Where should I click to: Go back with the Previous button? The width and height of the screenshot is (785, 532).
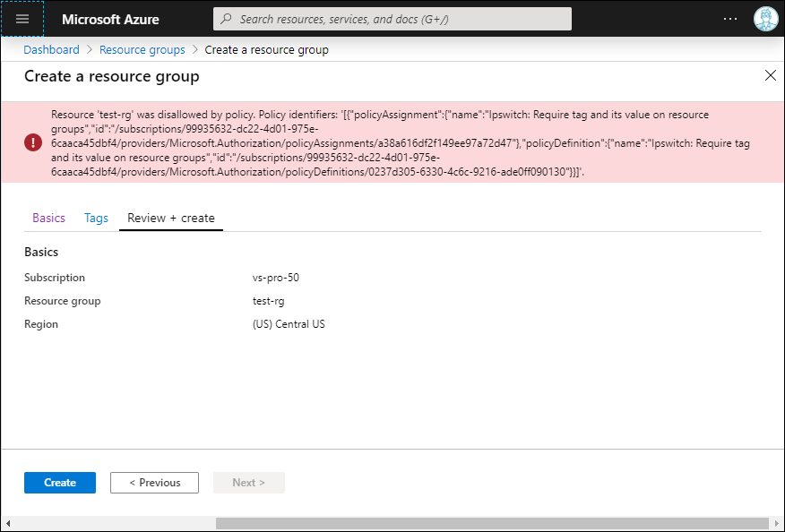pos(154,483)
